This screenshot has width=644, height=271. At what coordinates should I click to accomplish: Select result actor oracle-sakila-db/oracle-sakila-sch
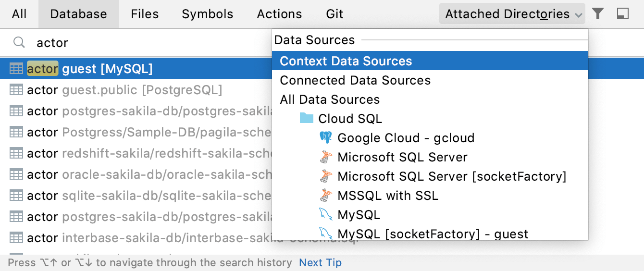pyautogui.click(x=136, y=174)
